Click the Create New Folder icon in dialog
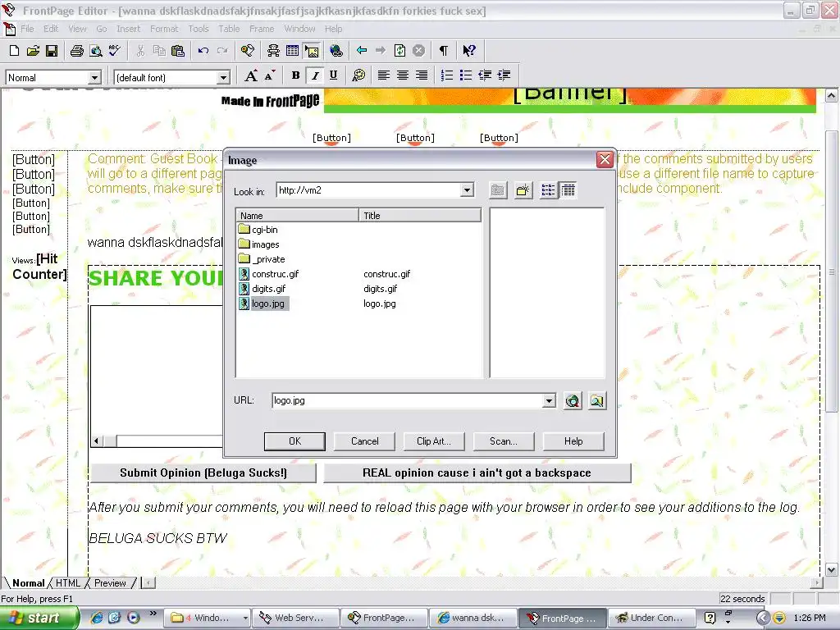Viewport: 840px width, 630px height. tap(523, 190)
